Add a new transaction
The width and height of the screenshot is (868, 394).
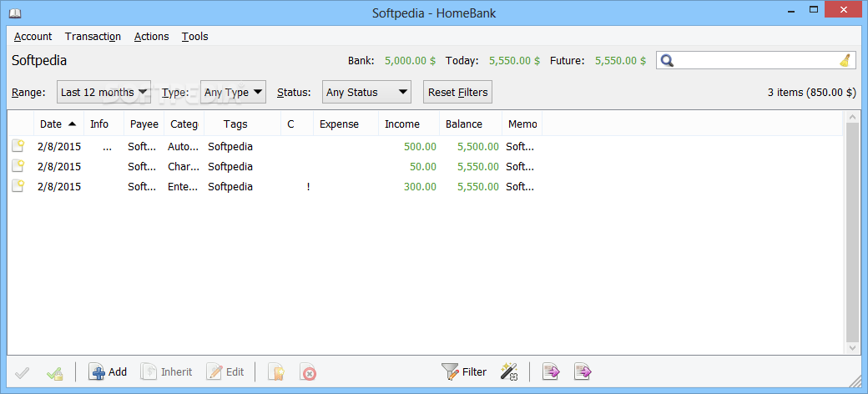point(108,371)
